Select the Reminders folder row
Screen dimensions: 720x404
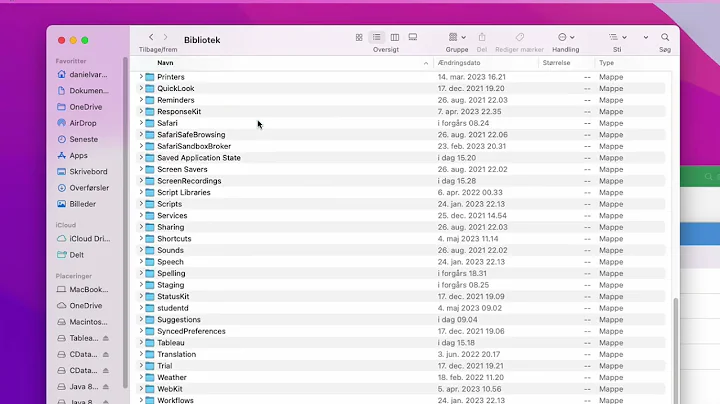coord(401,100)
